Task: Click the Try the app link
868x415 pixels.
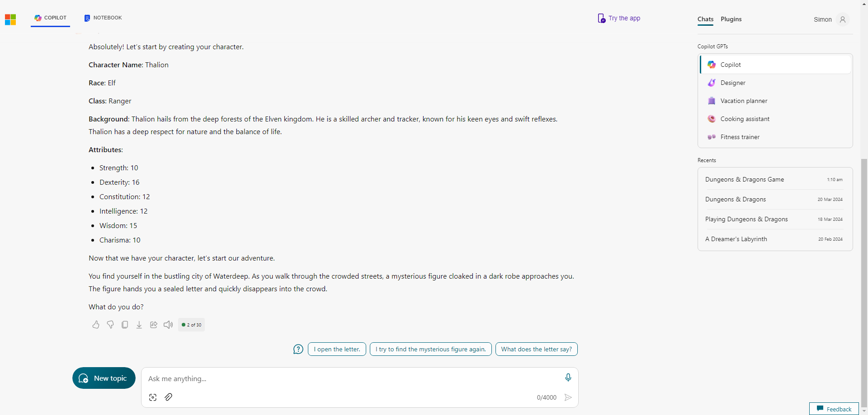Action: tap(619, 18)
